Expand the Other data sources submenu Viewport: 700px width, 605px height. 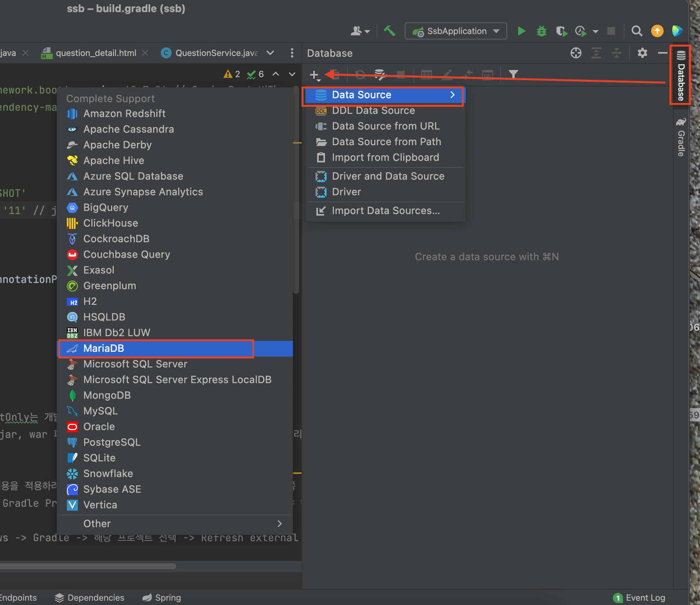175,524
